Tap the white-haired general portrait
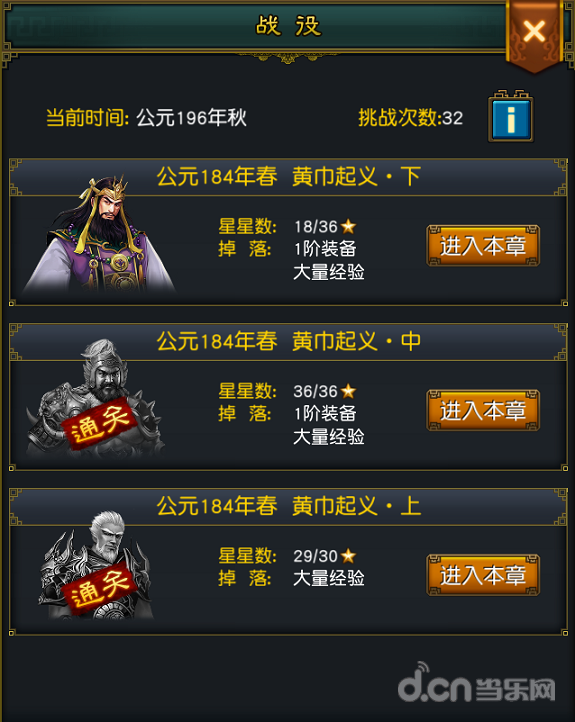Image resolution: width=575 pixels, height=722 pixels. (96, 565)
